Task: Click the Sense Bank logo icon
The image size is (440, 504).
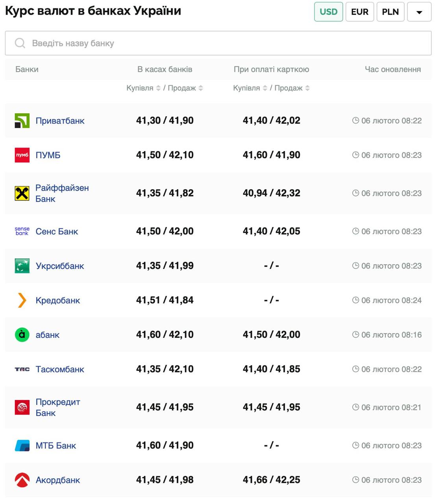Action: [x=22, y=232]
